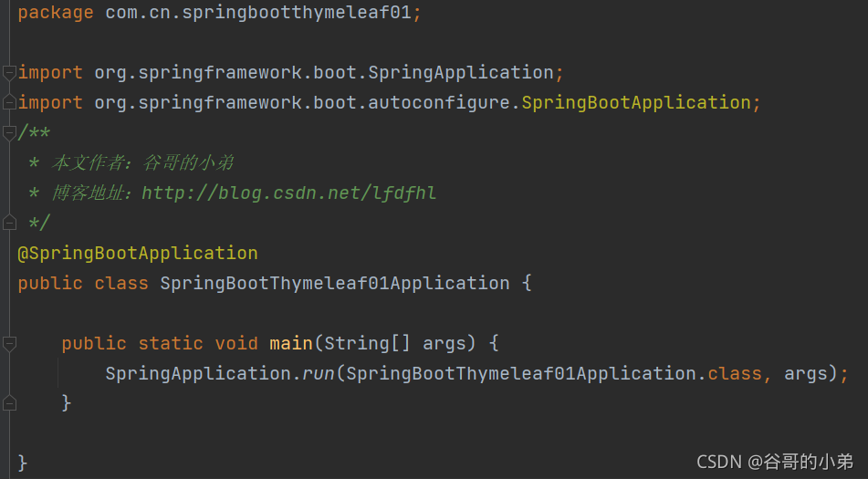Click the 'static' keyword in the main signature
Viewport: 868px width, 479px height.
[x=171, y=343]
